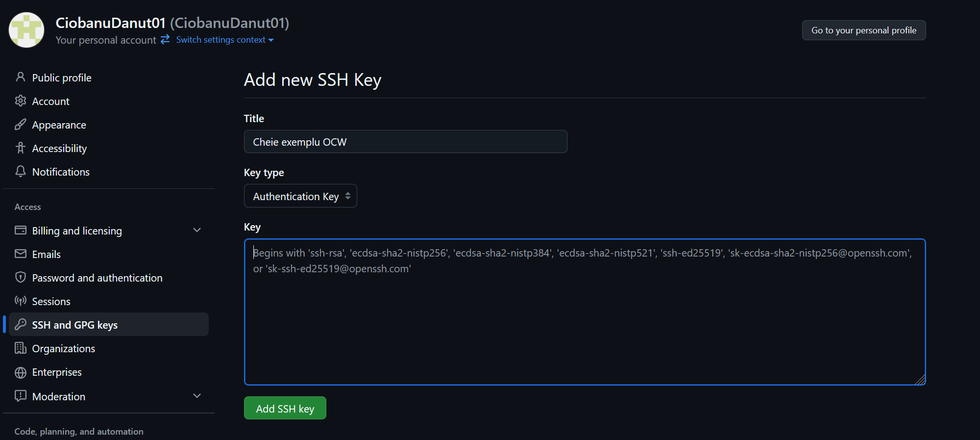Click the Enterprises globe icon
The height and width of the screenshot is (440, 980).
(x=21, y=372)
